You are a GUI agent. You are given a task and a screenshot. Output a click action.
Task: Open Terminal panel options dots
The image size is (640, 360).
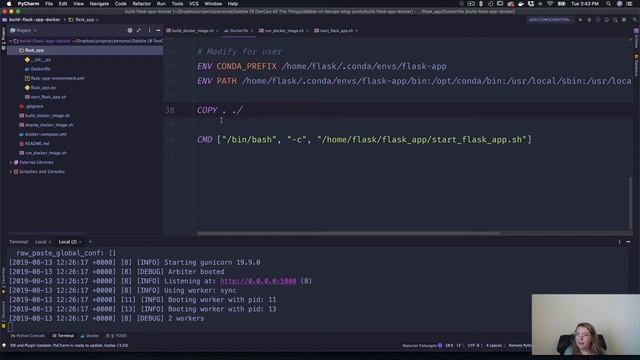620,242
